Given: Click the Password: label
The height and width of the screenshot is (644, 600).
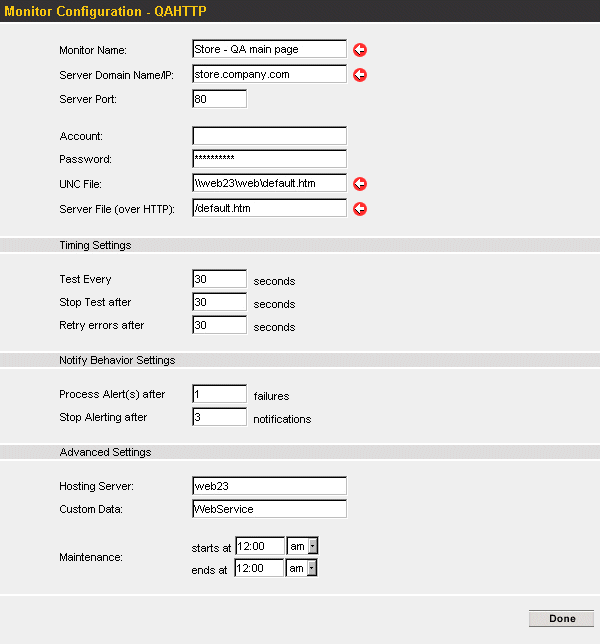Looking at the screenshot, I should (85, 159).
